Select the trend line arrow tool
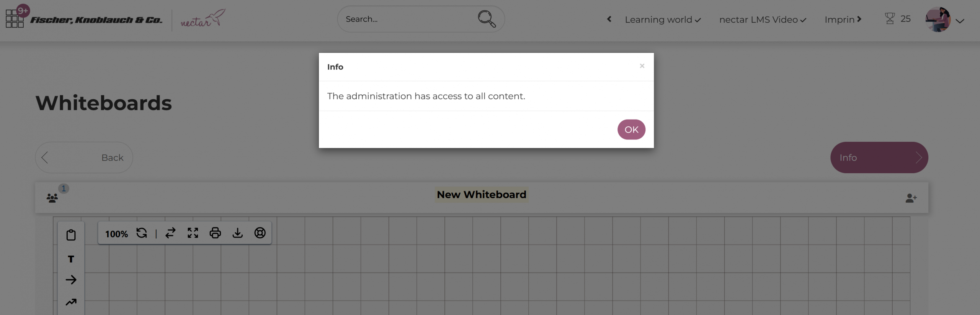The image size is (980, 315). 71,302
